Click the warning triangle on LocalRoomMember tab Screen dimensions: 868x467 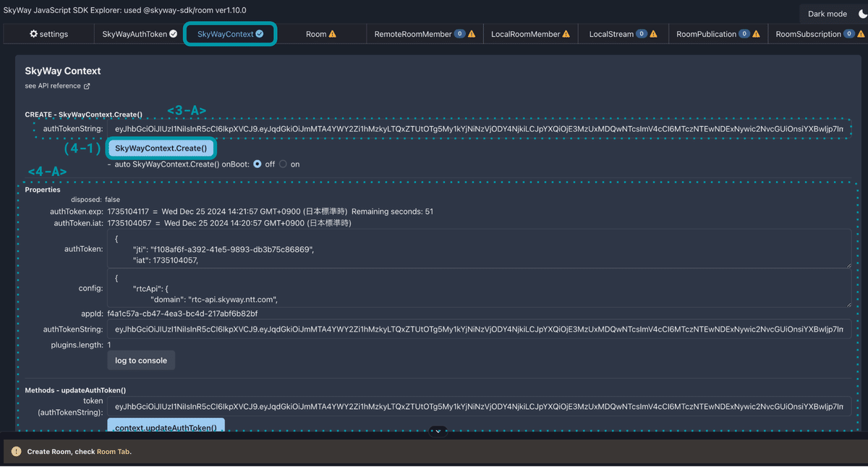pos(566,33)
